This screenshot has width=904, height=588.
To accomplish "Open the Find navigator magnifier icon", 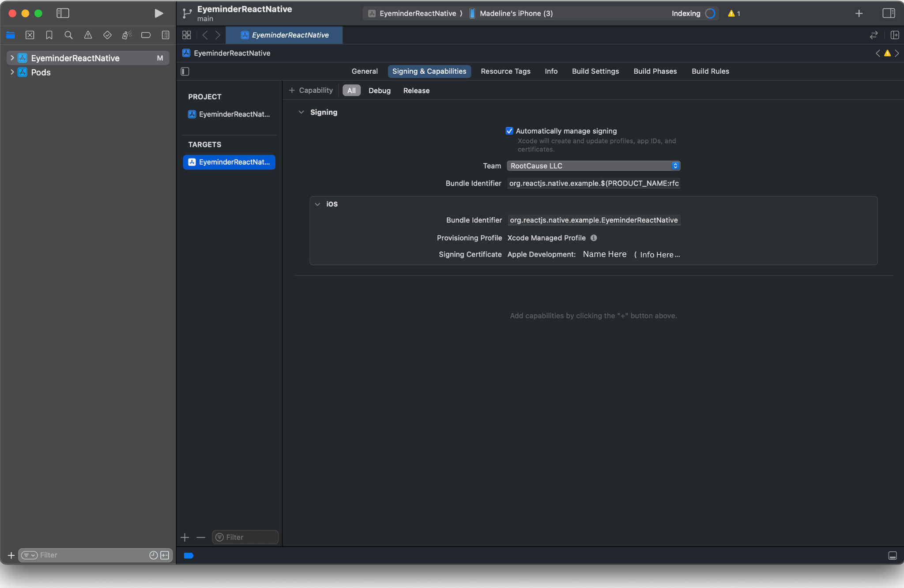I will (x=68, y=35).
